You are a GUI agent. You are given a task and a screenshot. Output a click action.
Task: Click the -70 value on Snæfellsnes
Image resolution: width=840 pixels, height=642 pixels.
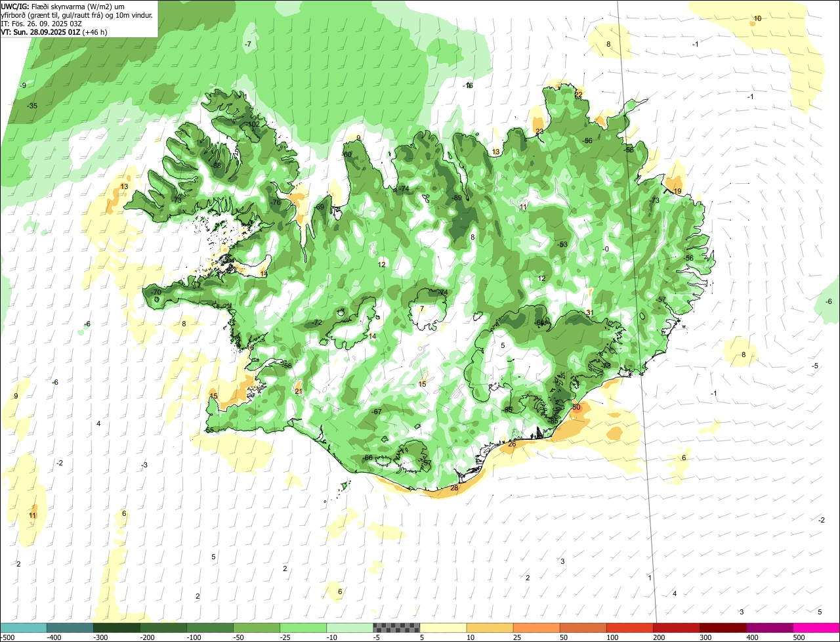pos(156,292)
